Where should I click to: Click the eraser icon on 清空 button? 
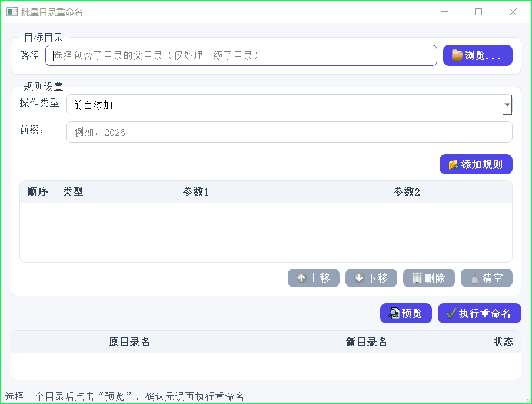476,278
